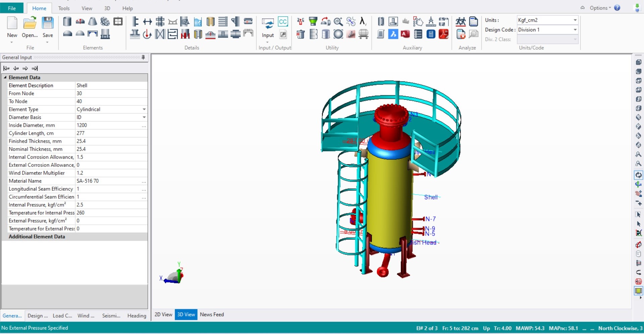Image resolution: width=644 pixels, height=334 pixels.
Task: Switch to the Tools ribbon tab
Action: click(64, 8)
